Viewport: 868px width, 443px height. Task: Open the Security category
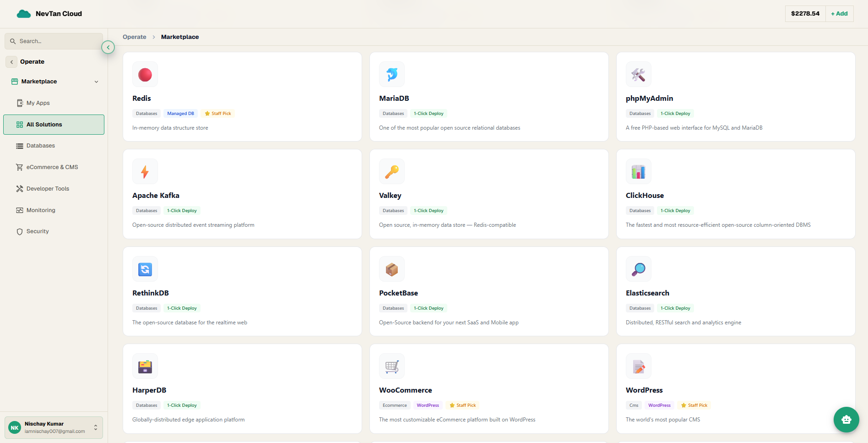point(54,231)
